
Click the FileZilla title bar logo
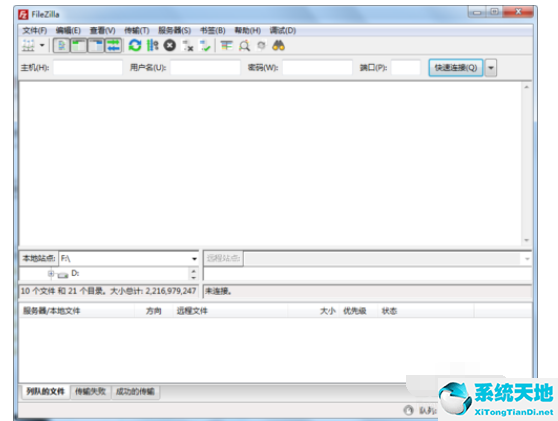pyautogui.click(x=23, y=14)
